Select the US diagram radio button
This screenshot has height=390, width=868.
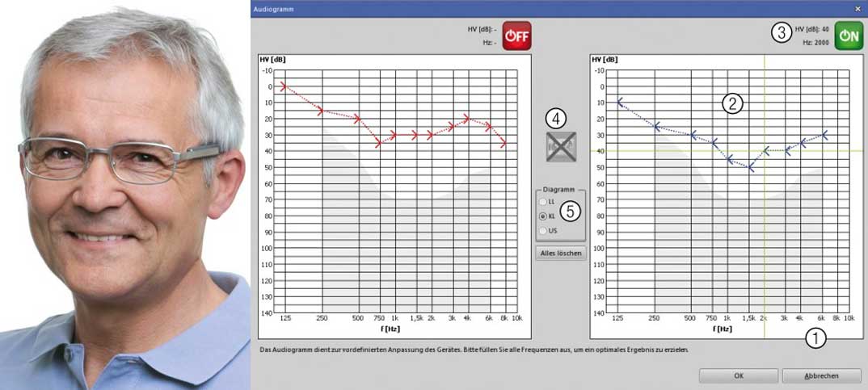pyautogui.click(x=542, y=231)
